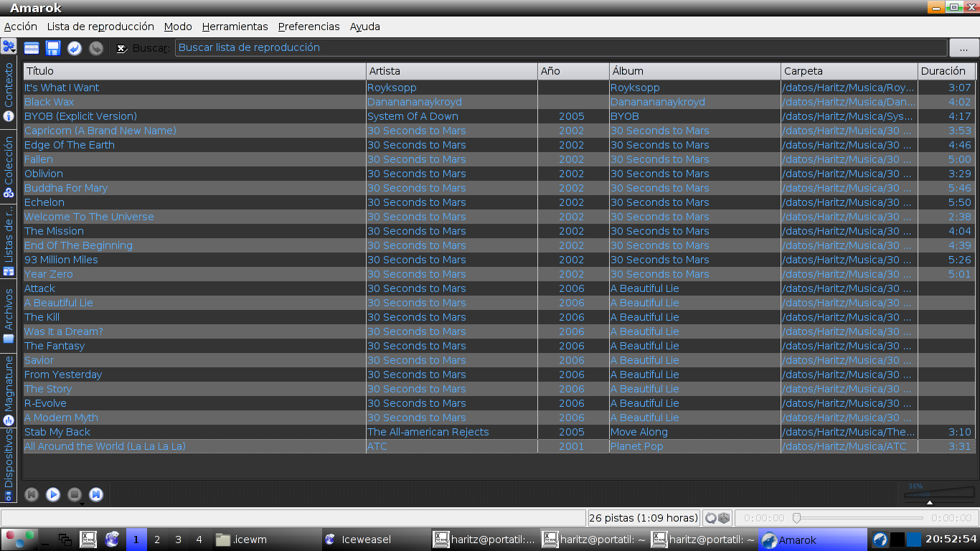Adjust the volume slider at 36%
The width and height of the screenshot is (980, 551).
[x=939, y=495]
